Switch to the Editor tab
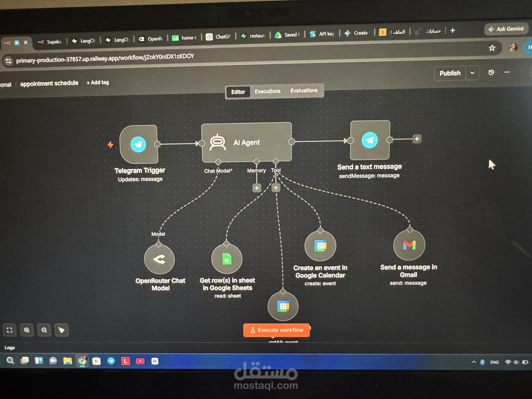This screenshot has height=399, width=532. pyautogui.click(x=238, y=92)
